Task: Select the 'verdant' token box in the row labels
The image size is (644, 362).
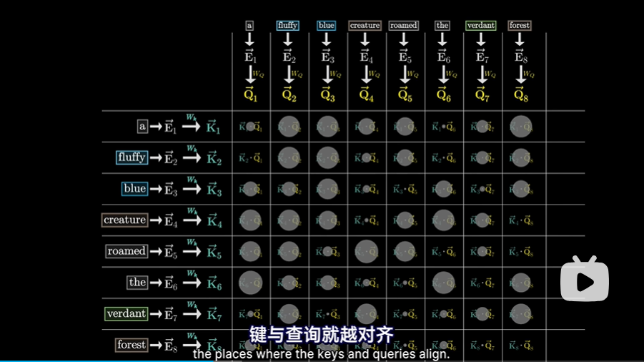Action: pos(126,313)
